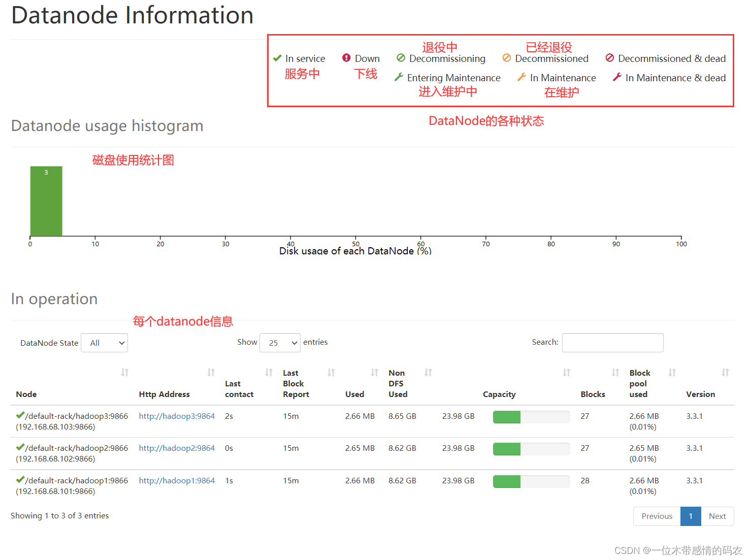Screen dimensions: 750x560
Task: Click into the Search input field
Action: [612, 343]
